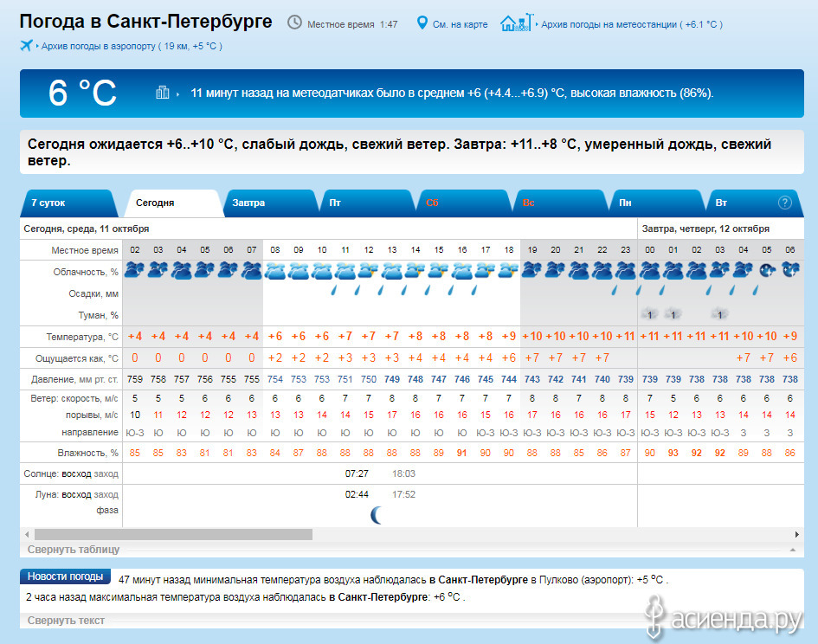Click the horizontal scrollbar thumb under the table
This screenshot has width=818, height=644.
173,534
